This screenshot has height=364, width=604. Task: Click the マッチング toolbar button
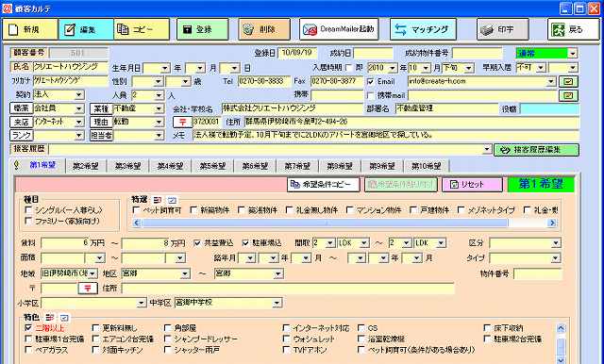(423, 29)
